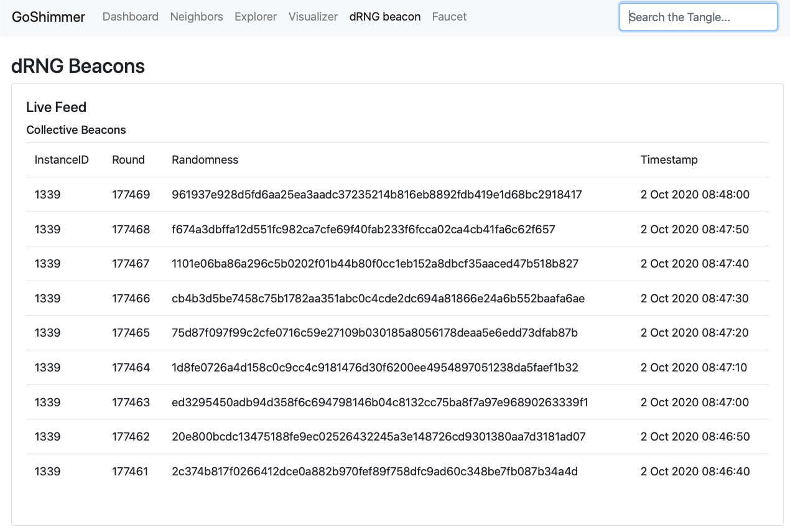Screen dimensions: 790x532
Task: Click randomness value starting 1101e06ba86a
Action: (x=375, y=264)
